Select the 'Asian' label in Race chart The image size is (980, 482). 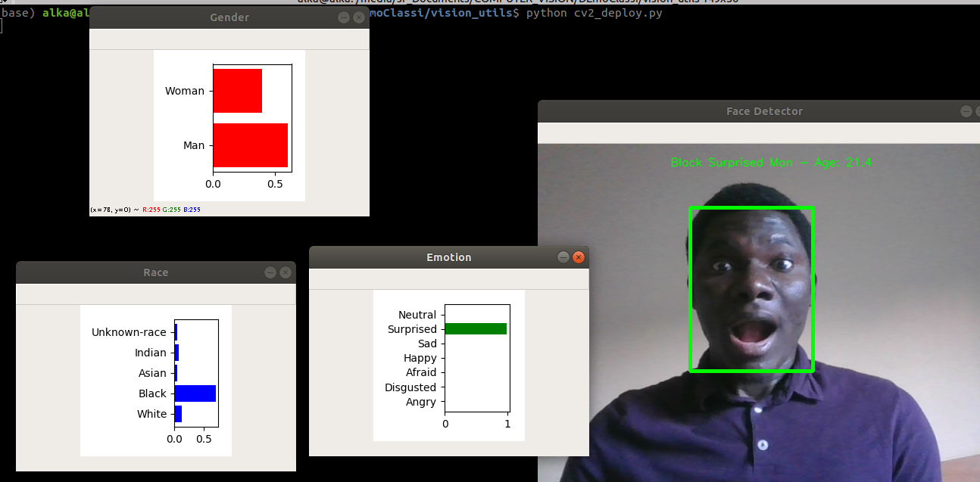coord(152,373)
